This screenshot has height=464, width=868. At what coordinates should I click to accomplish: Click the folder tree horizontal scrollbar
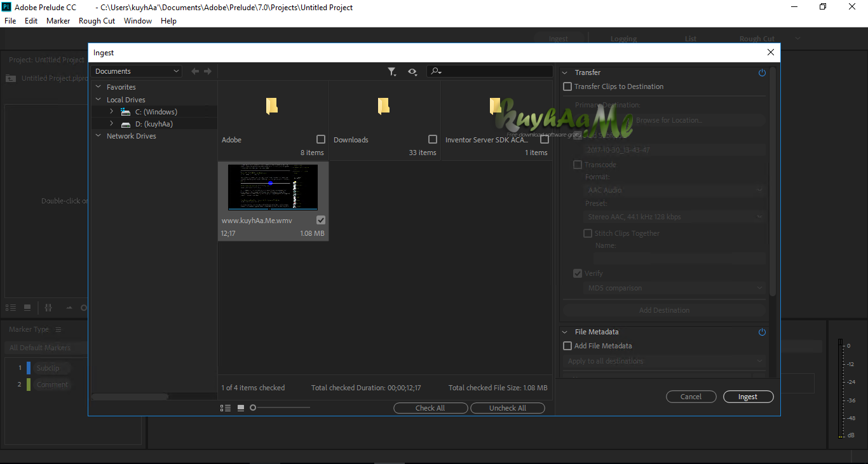click(130, 397)
